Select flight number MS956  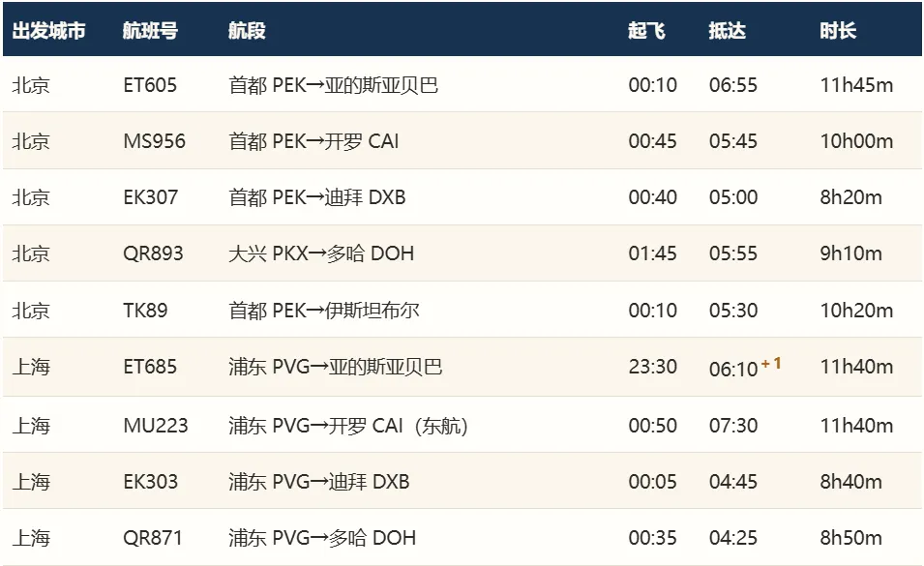pyautogui.click(x=155, y=140)
